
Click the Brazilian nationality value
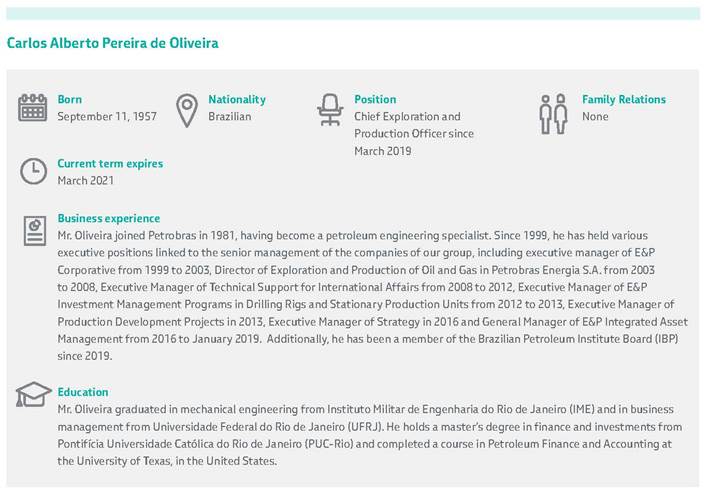point(230,117)
